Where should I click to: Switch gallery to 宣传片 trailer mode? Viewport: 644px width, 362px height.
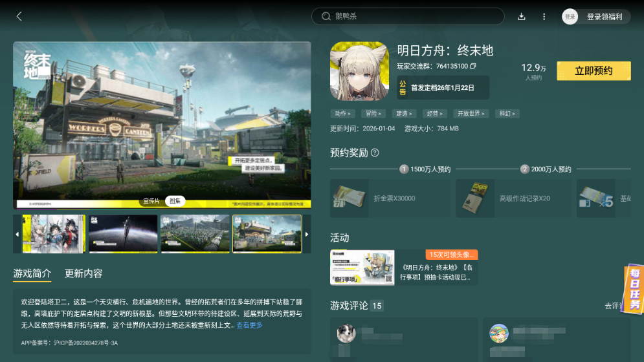coord(151,201)
